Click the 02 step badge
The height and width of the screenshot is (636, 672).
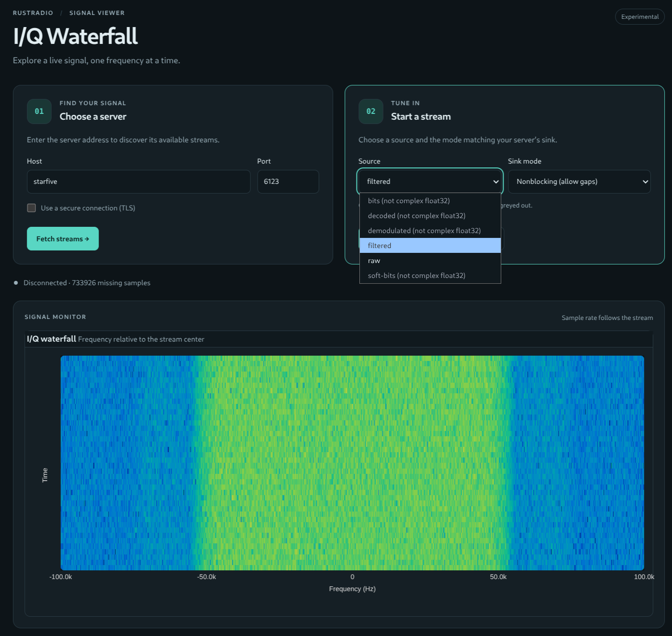(370, 111)
